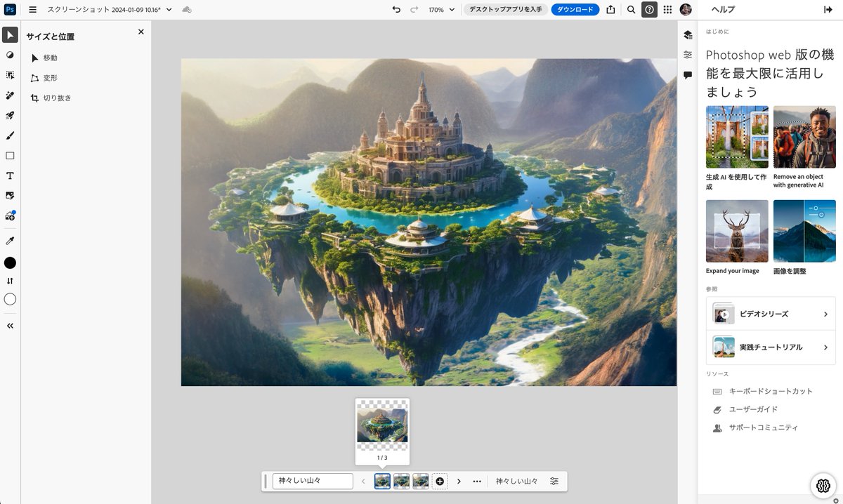The width and height of the screenshot is (843, 504).
Task: Select the Brush tool
Action: click(10, 135)
